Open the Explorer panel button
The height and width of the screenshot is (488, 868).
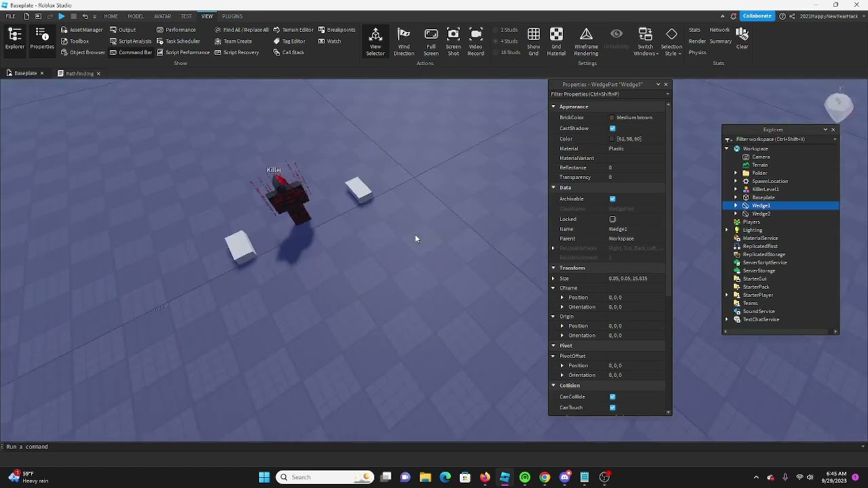[14, 38]
